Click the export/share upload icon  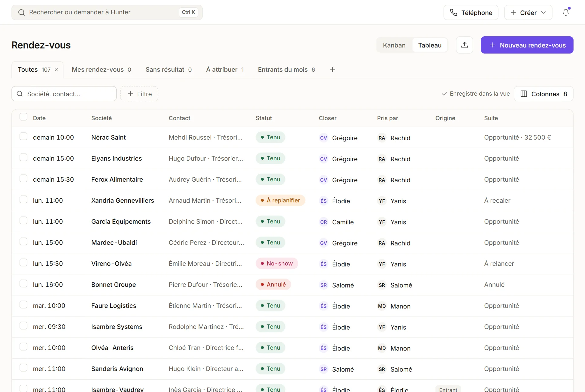(x=465, y=45)
